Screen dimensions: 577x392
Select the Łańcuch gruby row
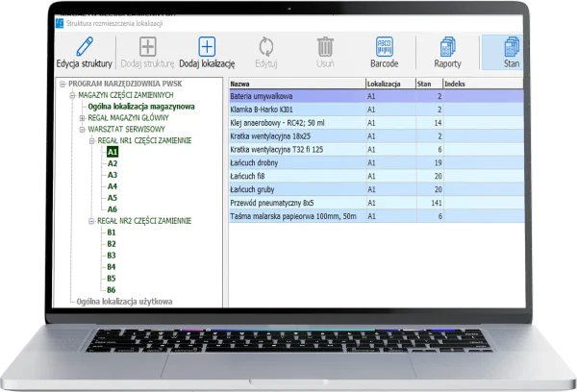click(376, 189)
